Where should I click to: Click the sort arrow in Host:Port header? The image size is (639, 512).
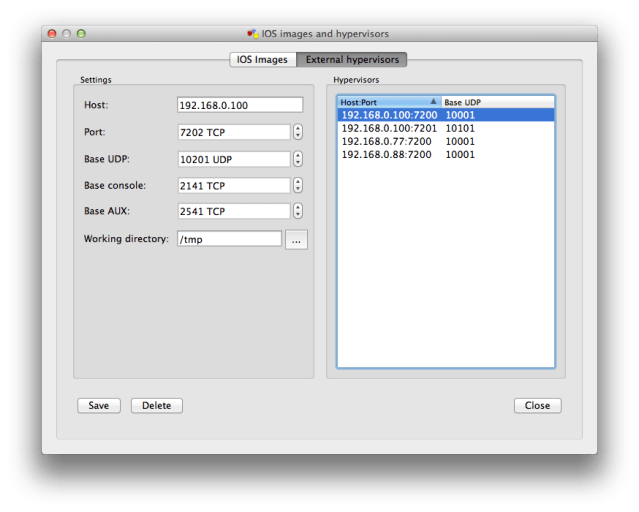(x=434, y=101)
